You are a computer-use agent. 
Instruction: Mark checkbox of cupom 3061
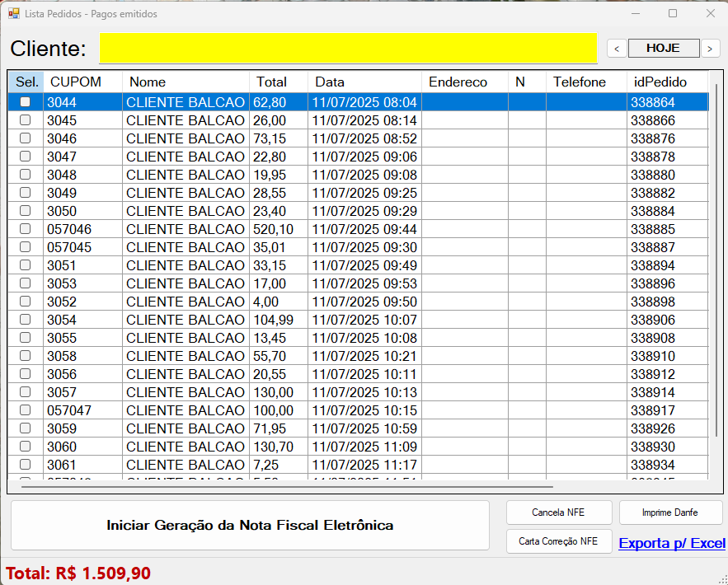tap(26, 465)
